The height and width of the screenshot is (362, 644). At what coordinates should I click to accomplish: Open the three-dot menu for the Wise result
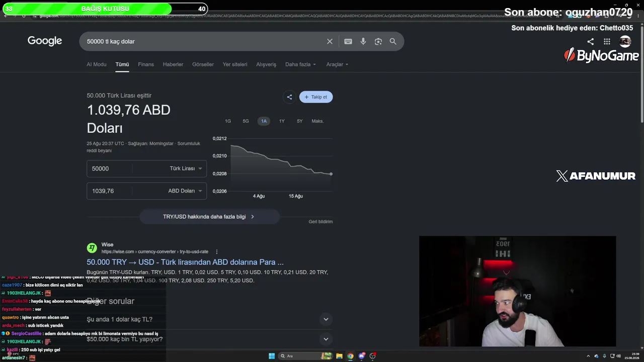click(x=217, y=251)
